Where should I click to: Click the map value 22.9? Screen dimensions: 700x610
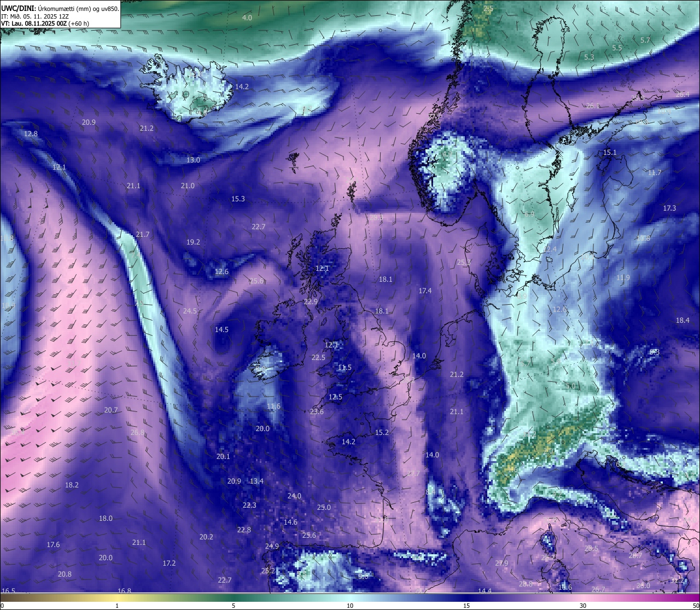click(x=311, y=302)
